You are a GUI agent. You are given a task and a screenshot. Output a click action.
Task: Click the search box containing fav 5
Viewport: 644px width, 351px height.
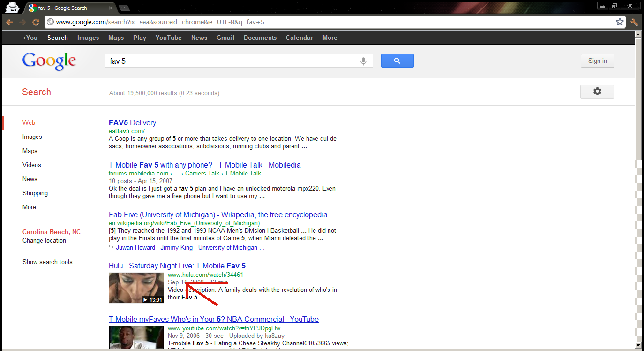232,61
